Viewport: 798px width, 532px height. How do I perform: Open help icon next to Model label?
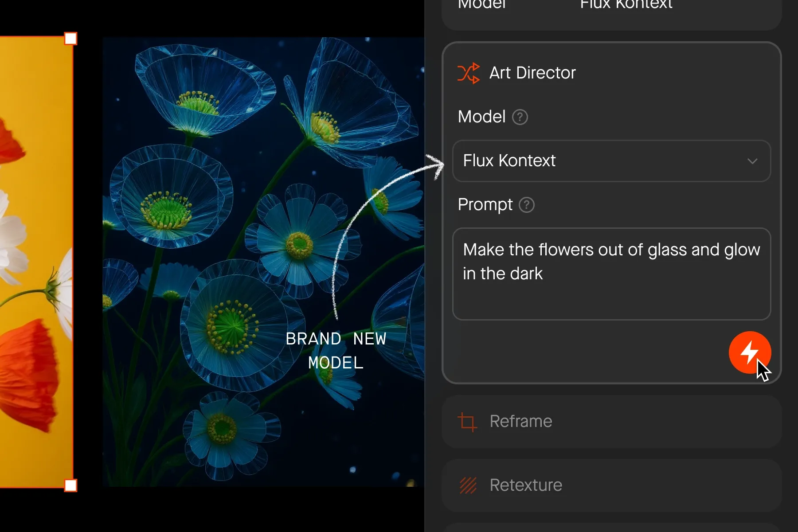click(x=520, y=117)
